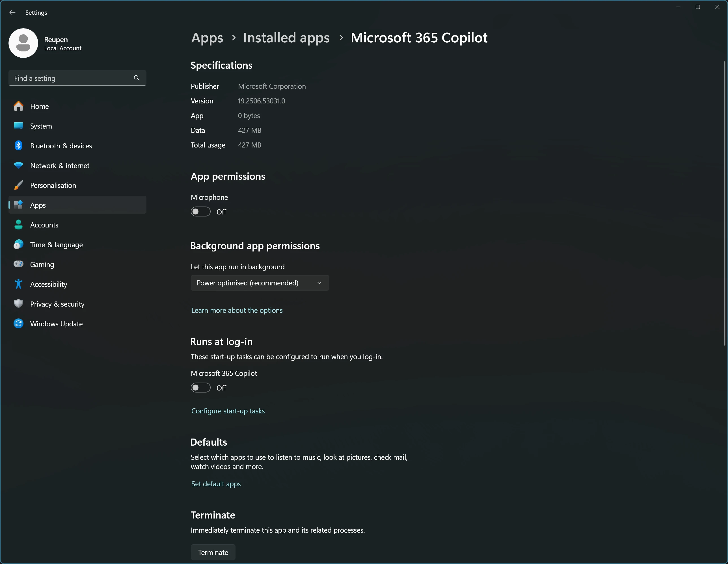Turn on Microsoft 365 Copilot at log-in
Image resolution: width=728 pixels, height=564 pixels.
coord(200,387)
